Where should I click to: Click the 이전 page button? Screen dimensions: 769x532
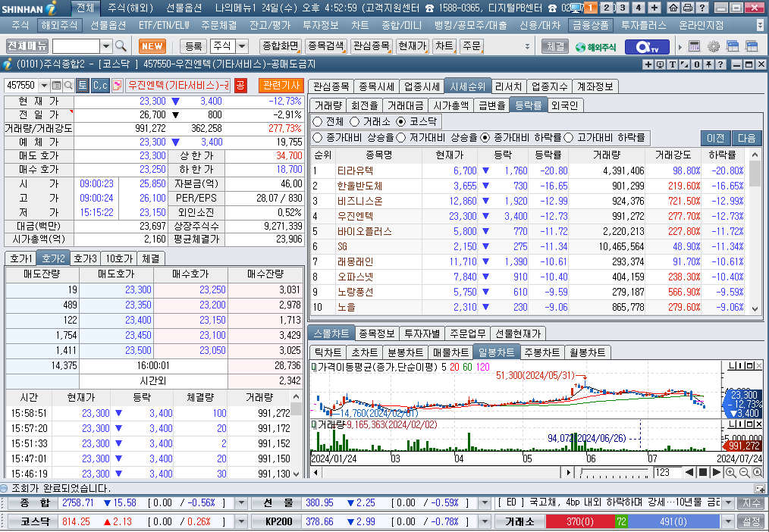coord(716,138)
